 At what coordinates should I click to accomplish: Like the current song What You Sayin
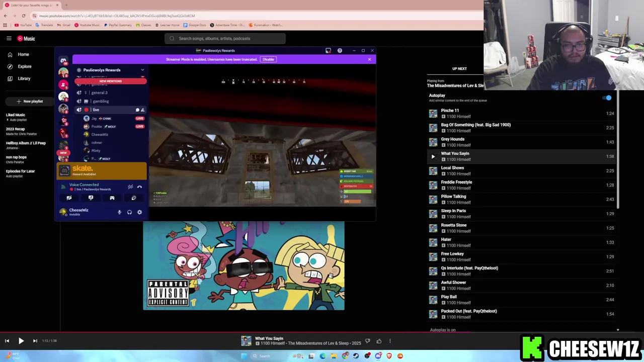point(379,341)
